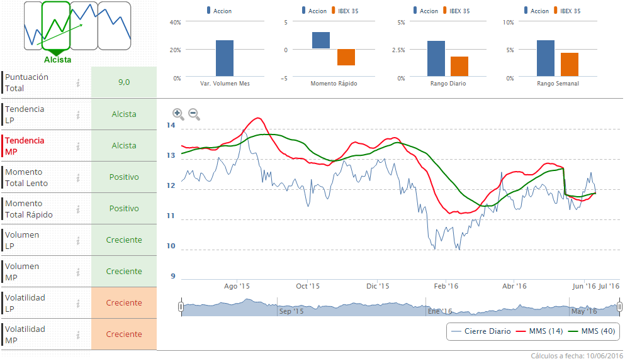This screenshot has width=625, height=364.
Task: Toggle Accion legend in Var. Volumen Mes chart
Action: click(219, 11)
